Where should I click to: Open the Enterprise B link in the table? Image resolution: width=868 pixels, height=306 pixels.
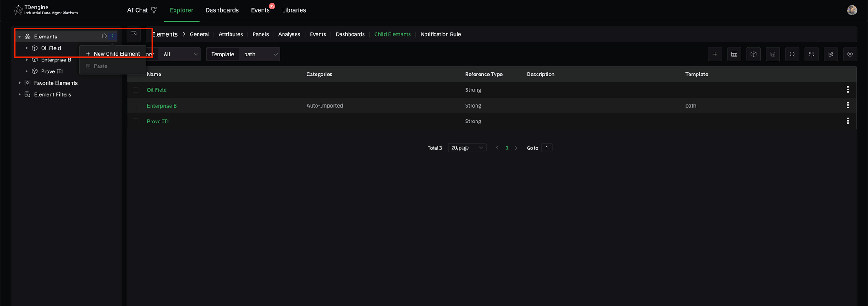coord(161,106)
